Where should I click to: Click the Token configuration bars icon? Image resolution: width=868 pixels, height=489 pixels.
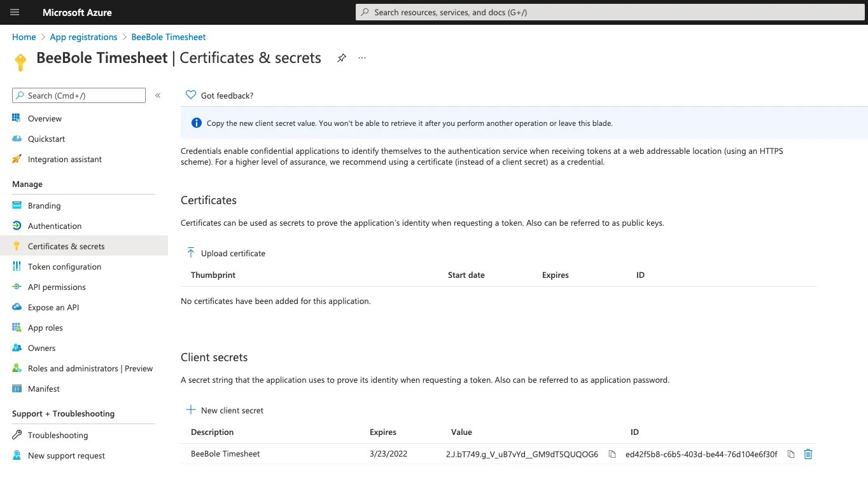(17, 266)
